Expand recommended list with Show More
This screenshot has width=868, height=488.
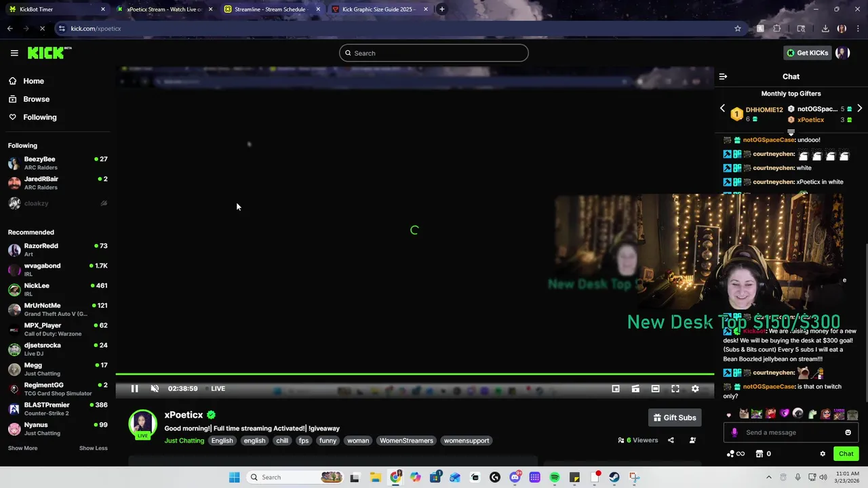tap(22, 448)
